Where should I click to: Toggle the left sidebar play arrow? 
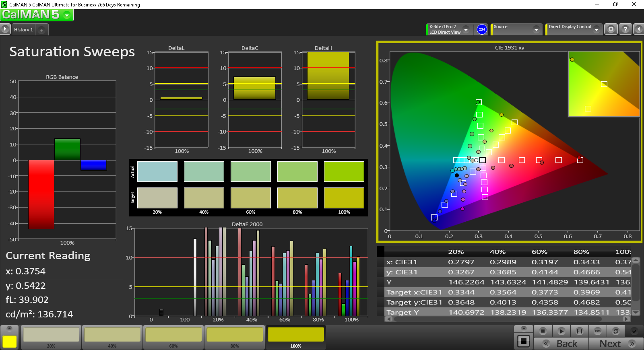click(5, 29)
